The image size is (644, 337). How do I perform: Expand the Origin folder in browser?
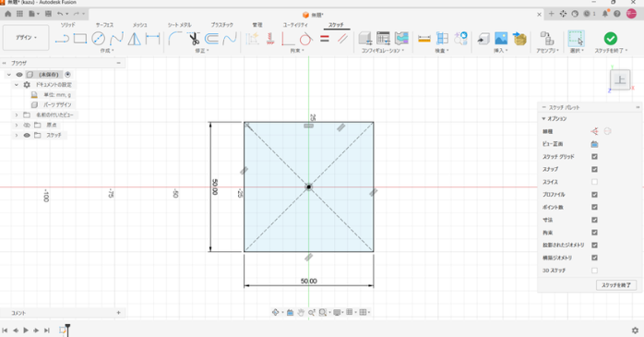[17, 125]
